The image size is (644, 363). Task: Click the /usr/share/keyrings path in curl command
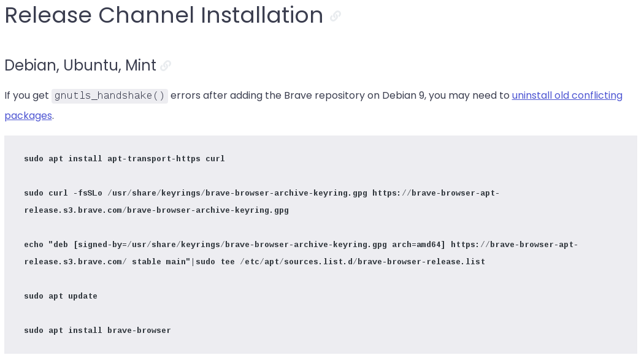tap(154, 193)
